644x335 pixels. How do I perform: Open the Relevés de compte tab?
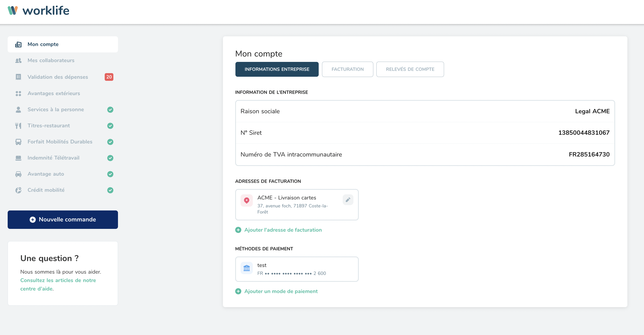click(410, 69)
